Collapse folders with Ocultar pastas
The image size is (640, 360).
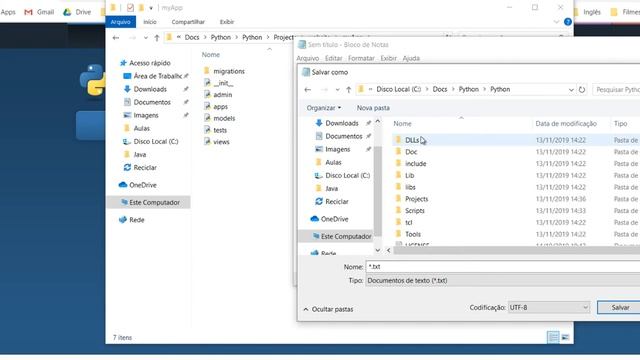[329, 309]
